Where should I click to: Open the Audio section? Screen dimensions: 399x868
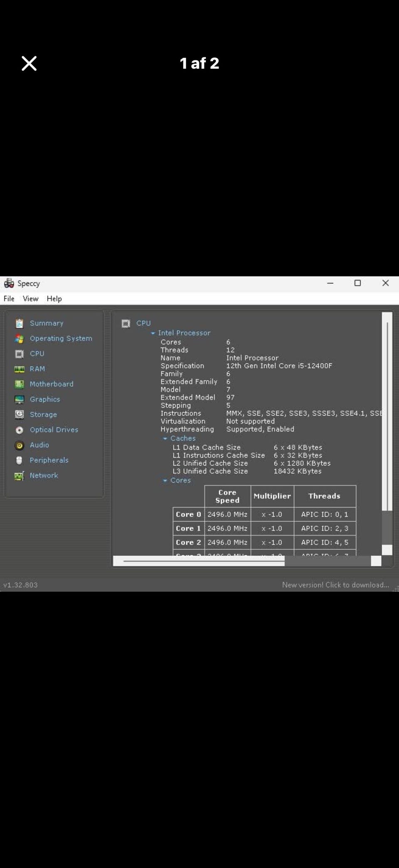point(39,445)
